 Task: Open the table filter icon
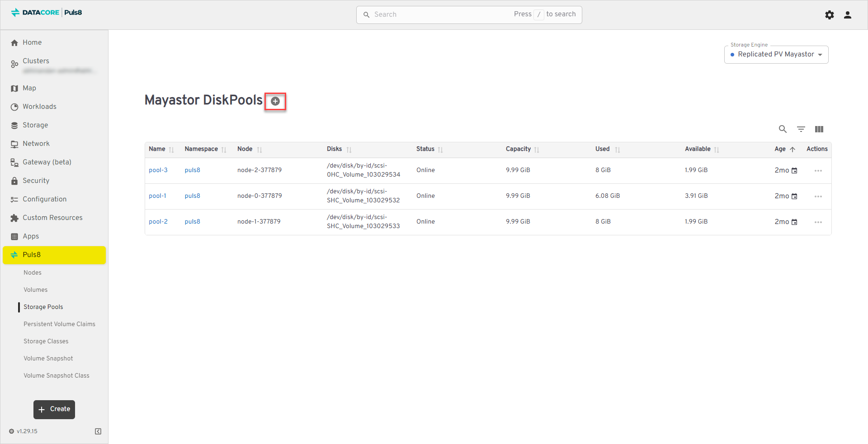(801, 129)
